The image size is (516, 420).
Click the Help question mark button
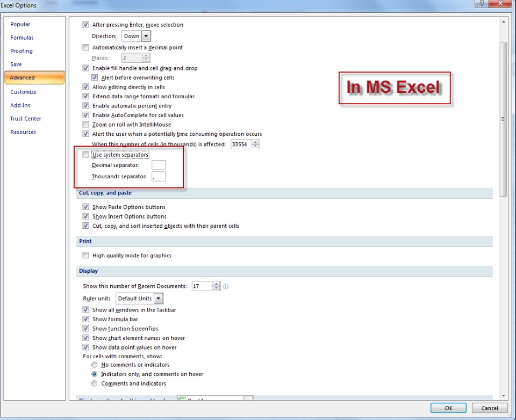tap(482, 3)
